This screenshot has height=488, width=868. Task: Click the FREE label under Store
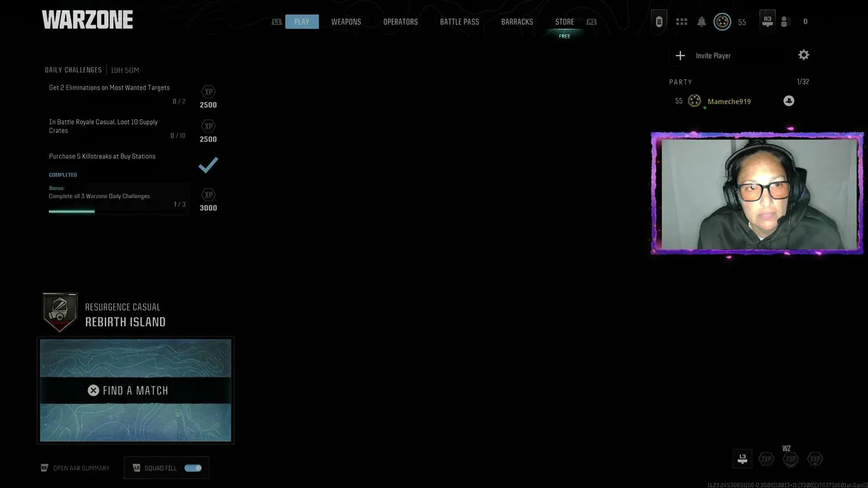[x=564, y=37]
